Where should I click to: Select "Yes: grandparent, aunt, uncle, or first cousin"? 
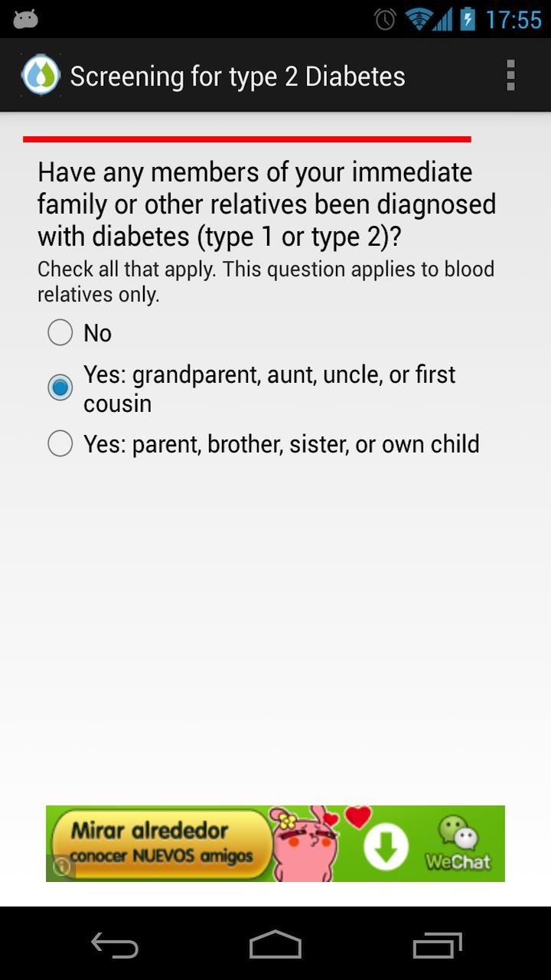pos(60,387)
